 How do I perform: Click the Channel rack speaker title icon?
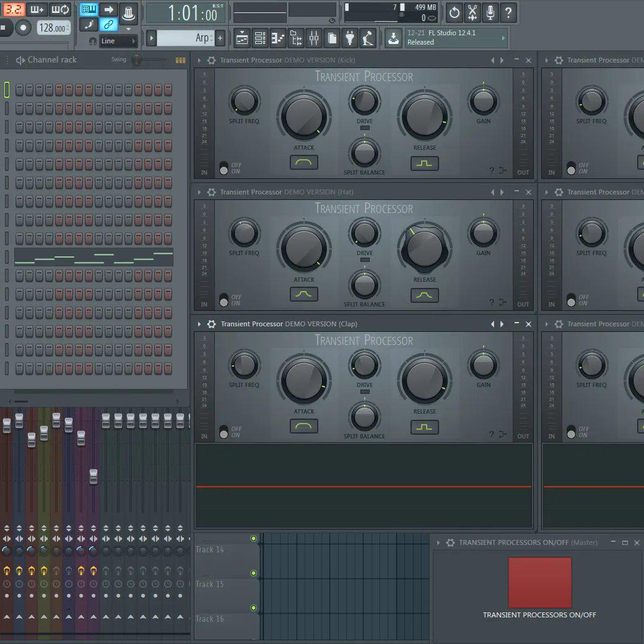point(20,60)
